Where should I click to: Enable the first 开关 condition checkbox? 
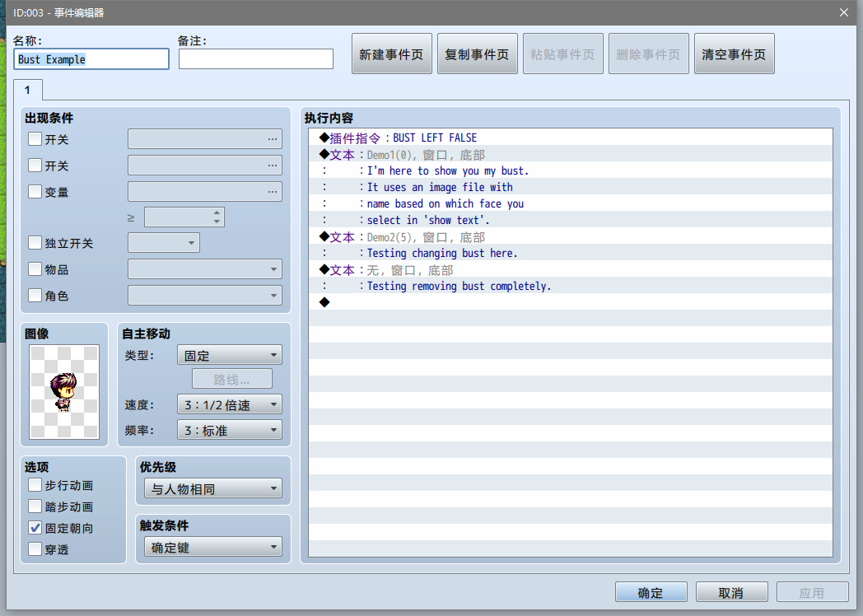pos(35,138)
